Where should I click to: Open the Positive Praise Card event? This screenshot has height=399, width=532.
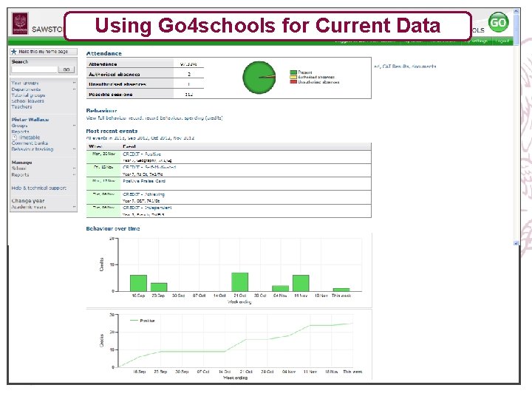tap(144, 181)
